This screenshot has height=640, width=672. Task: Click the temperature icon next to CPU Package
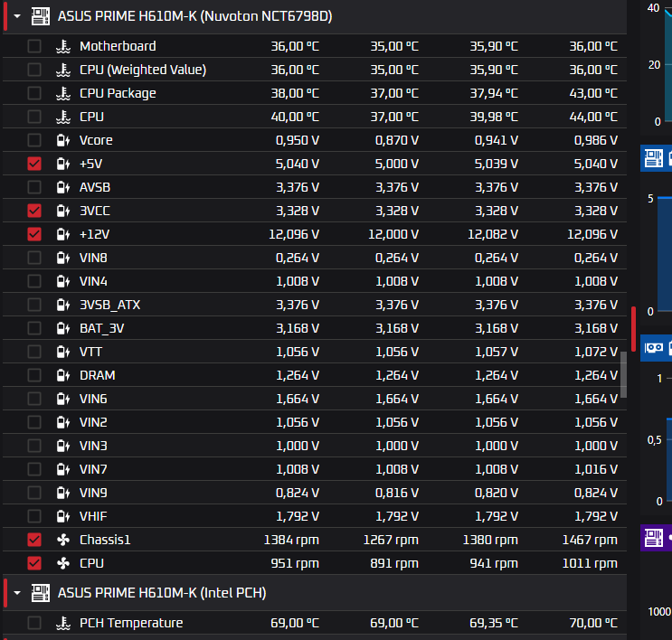click(x=63, y=93)
